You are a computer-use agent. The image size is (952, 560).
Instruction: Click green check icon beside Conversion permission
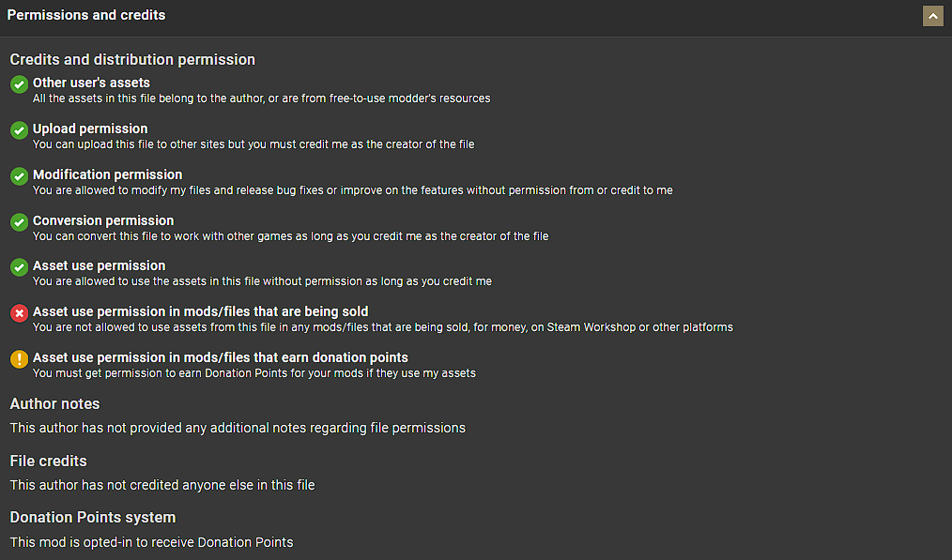(x=19, y=222)
